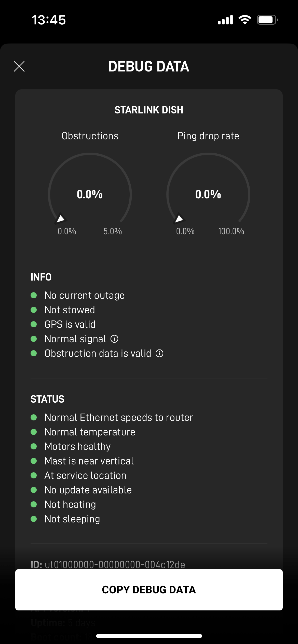
Task: Tap the battery icon in status bar
Action: (267, 20)
